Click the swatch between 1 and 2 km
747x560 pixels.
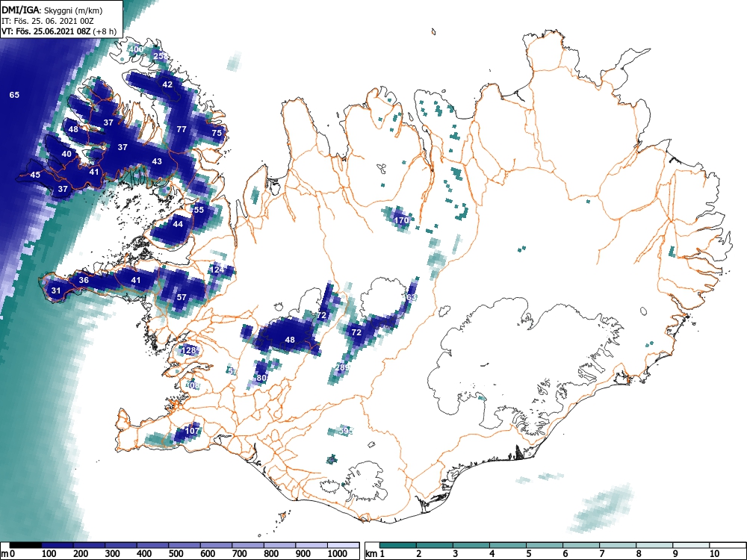pos(398,545)
